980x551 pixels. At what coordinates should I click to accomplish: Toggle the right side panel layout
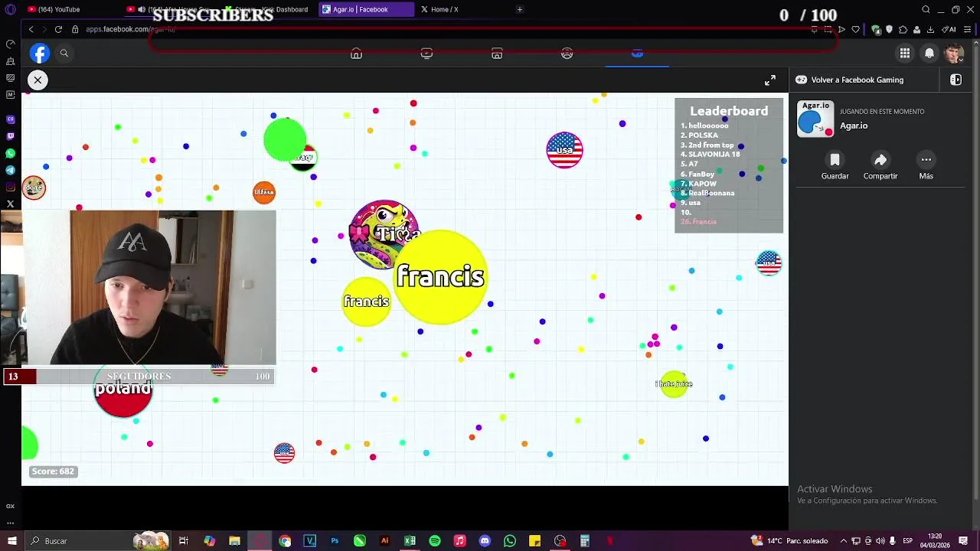click(x=955, y=80)
